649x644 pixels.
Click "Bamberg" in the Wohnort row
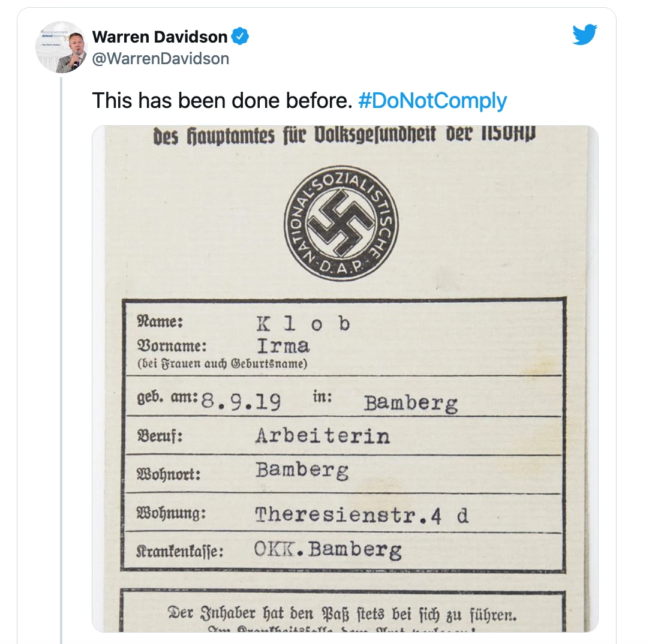[x=302, y=471]
